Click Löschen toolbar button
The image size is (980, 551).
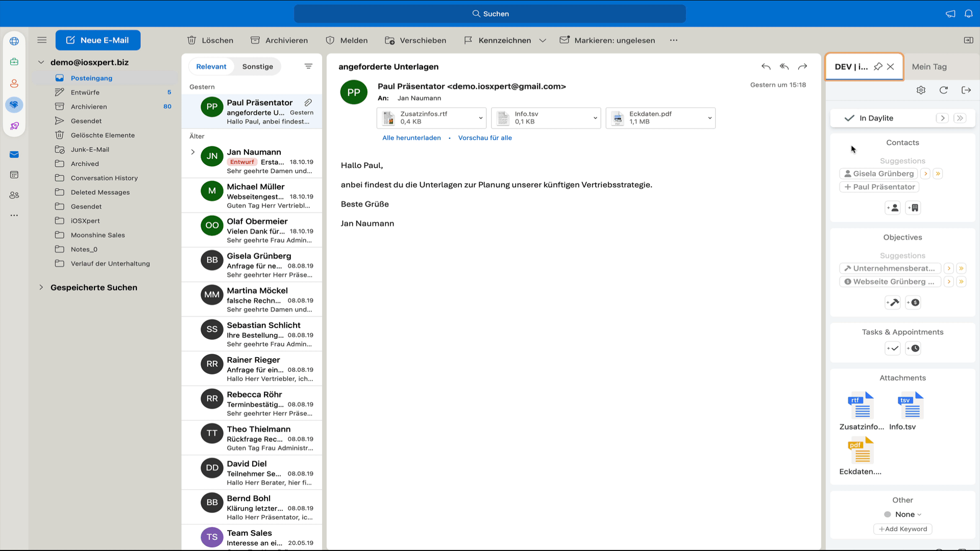click(210, 40)
